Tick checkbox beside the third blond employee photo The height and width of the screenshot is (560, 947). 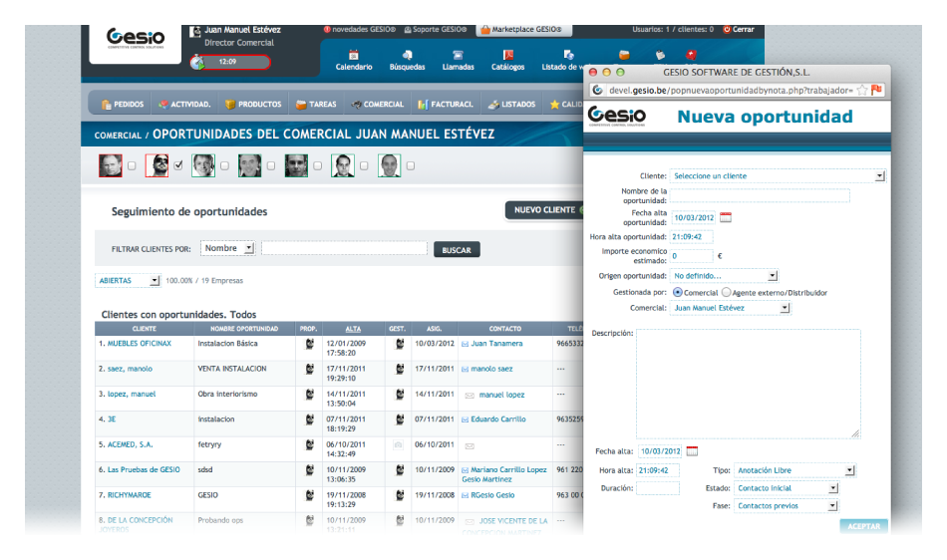point(224,165)
